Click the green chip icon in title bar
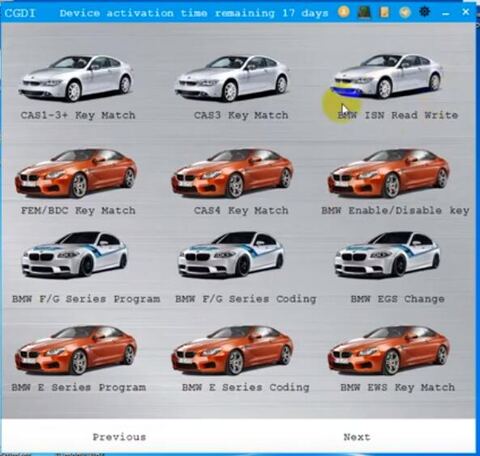The width and height of the screenshot is (480, 456). coord(364,12)
